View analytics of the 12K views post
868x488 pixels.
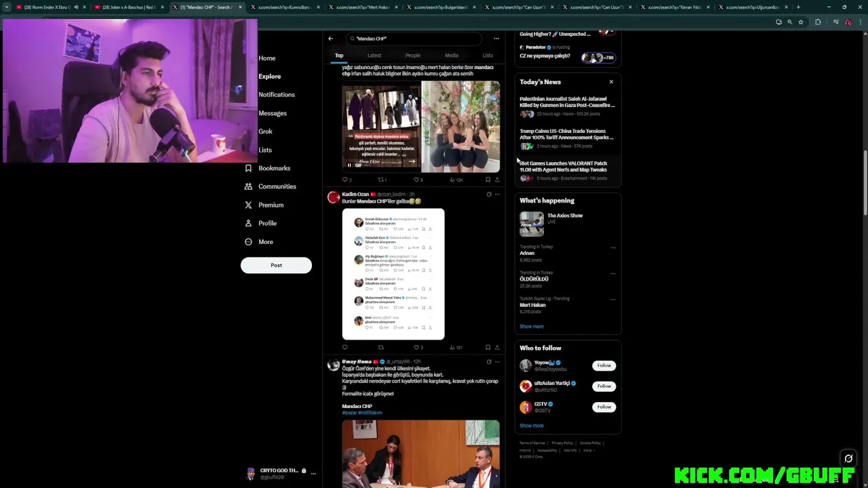pyautogui.click(x=456, y=180)
